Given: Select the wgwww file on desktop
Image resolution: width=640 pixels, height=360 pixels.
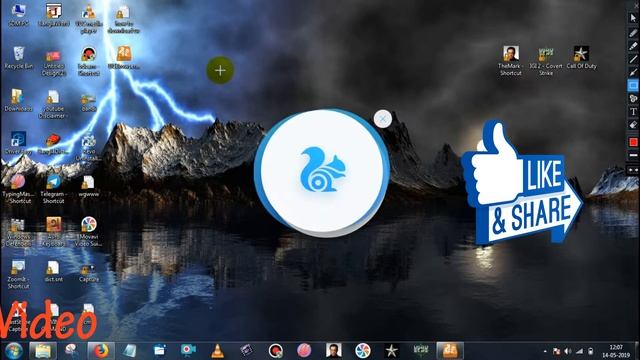Looking at the screenshot, I should 89,186.
